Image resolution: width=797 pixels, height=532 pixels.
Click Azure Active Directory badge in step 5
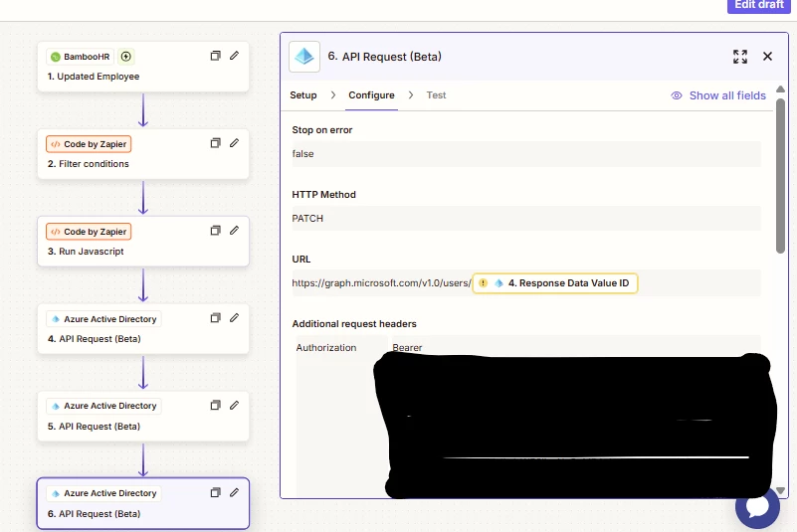tap(103, 406)
